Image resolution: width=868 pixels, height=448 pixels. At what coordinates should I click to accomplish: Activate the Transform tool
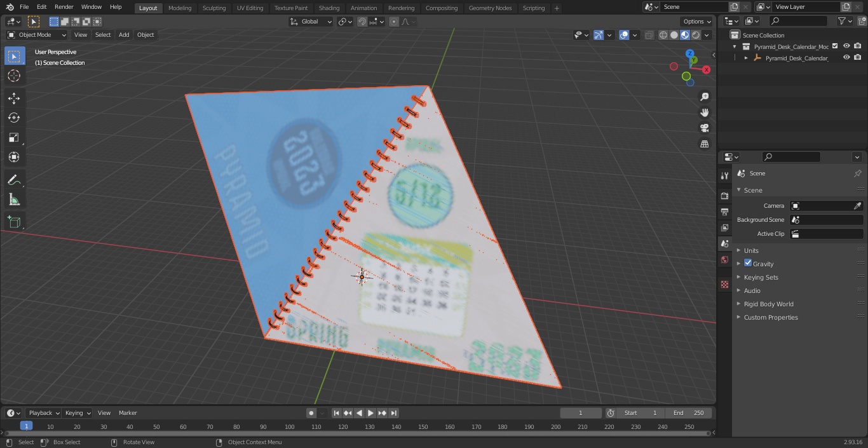click(14, 157)
